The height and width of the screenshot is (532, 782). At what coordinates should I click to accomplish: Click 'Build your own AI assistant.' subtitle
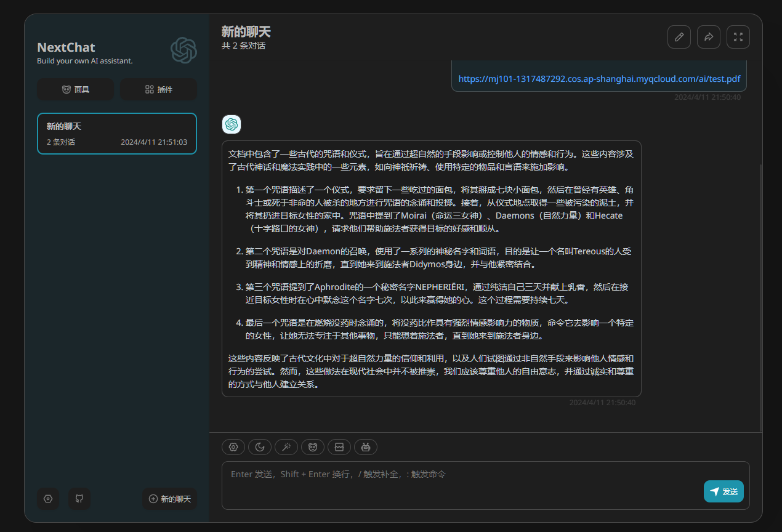coord(85,61)
